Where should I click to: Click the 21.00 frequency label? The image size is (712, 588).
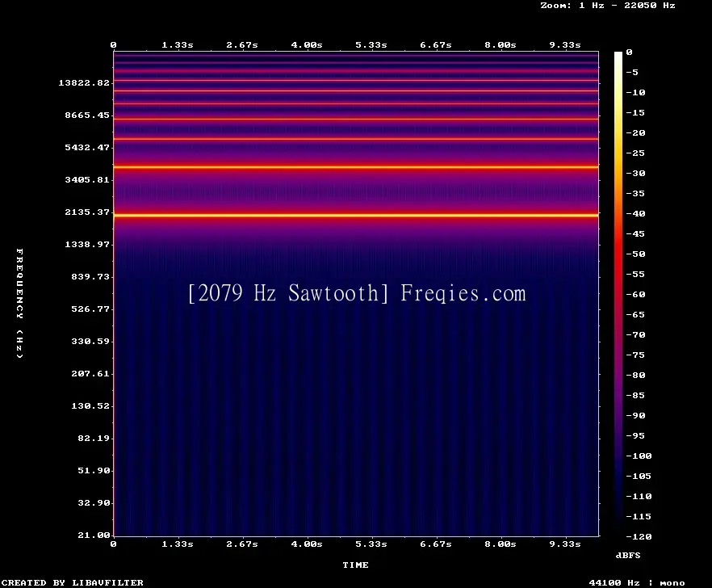point(94,535)
